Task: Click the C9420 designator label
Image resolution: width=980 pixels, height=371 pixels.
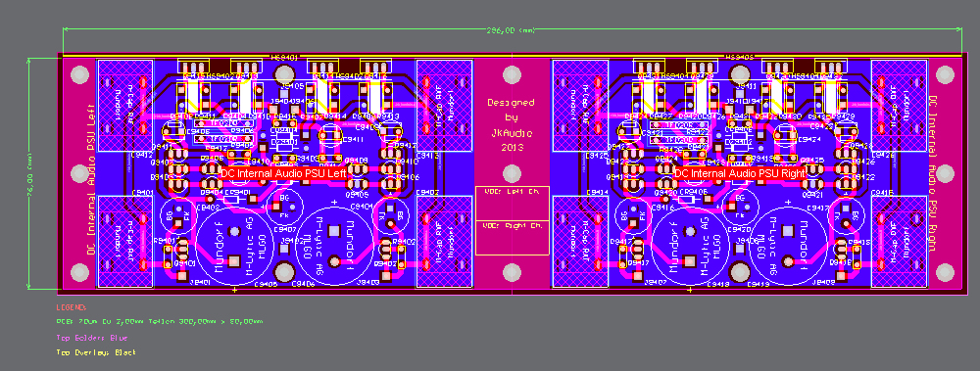Action: [x=739, y=229]
